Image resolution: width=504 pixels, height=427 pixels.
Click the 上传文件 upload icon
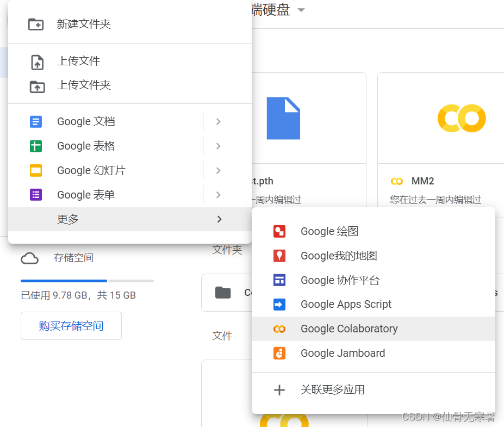pyautogui.click(x=36, y=61)
